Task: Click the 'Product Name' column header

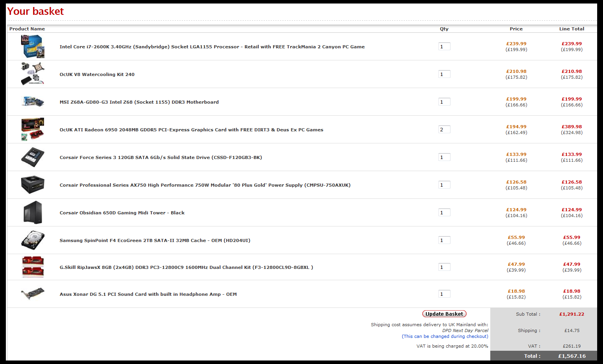Action: click(27, 29)
